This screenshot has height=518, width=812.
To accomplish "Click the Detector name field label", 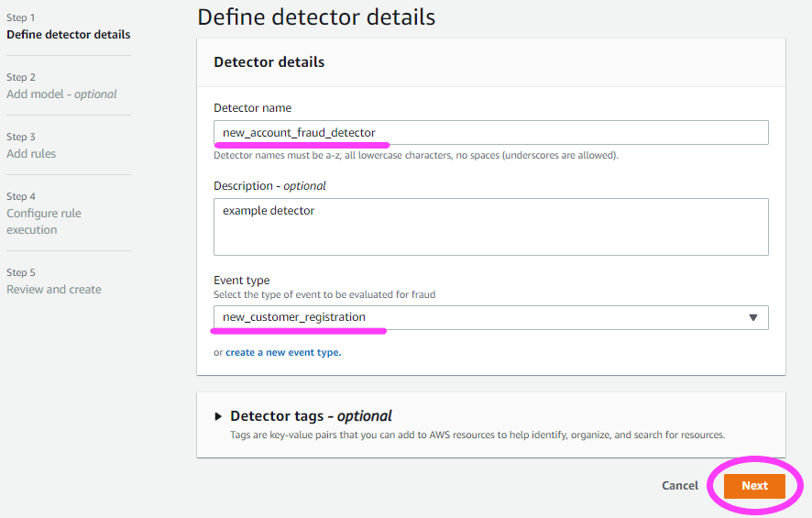I will pos(253,108).
